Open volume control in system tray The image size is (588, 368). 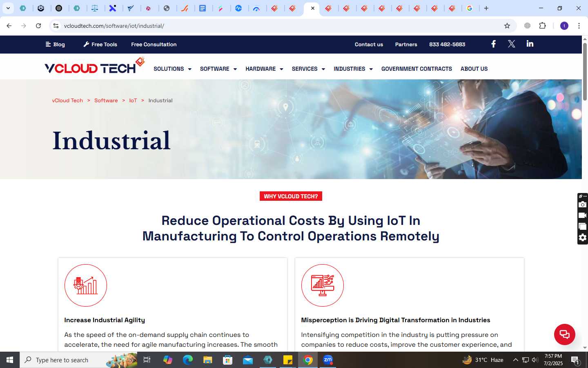(x=535, y=360)
